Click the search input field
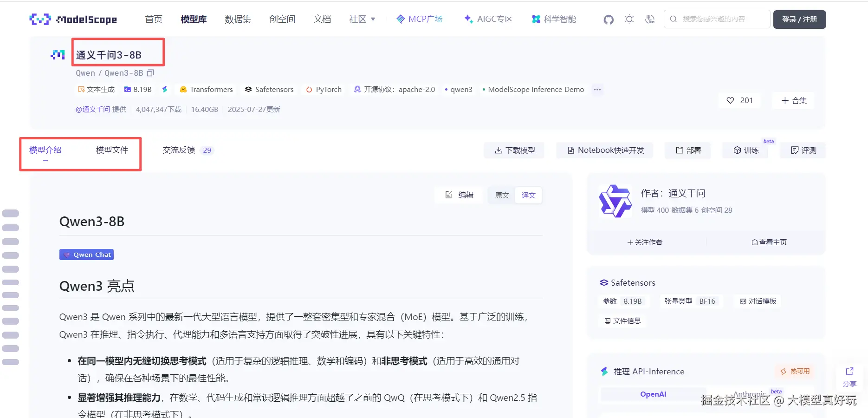Viewport: 868px width, 418px height. coord(717,19)
